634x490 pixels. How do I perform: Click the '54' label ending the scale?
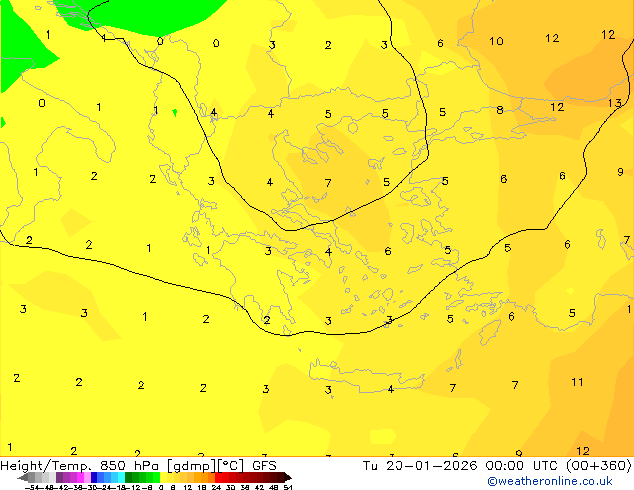[288, 488]
